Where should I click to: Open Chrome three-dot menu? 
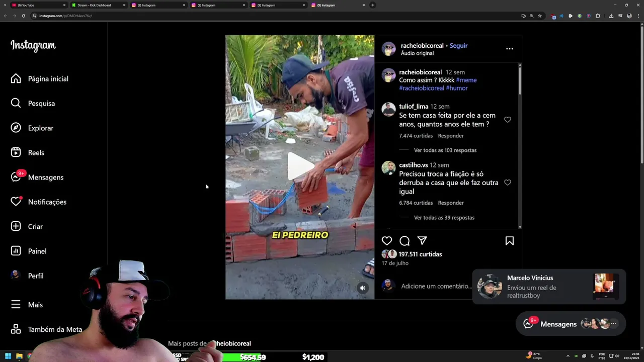(x=638, y=16)
